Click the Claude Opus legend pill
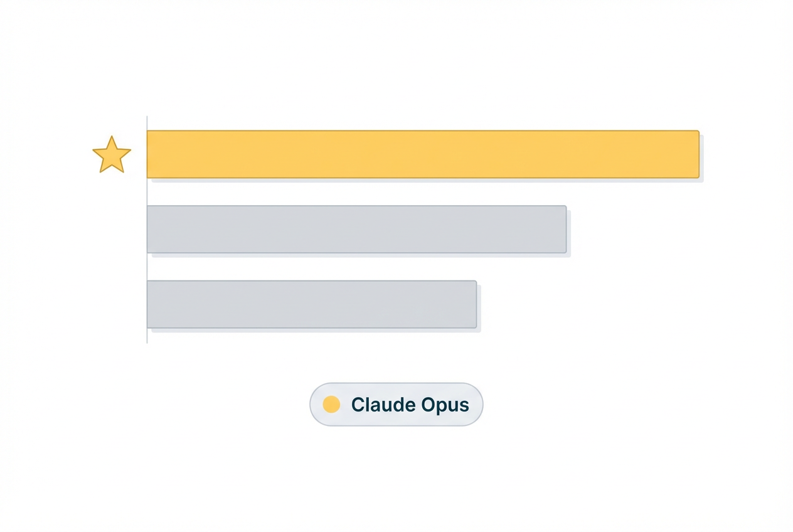Viewport: 793px width, 532px height. click(x=396, y=405)
